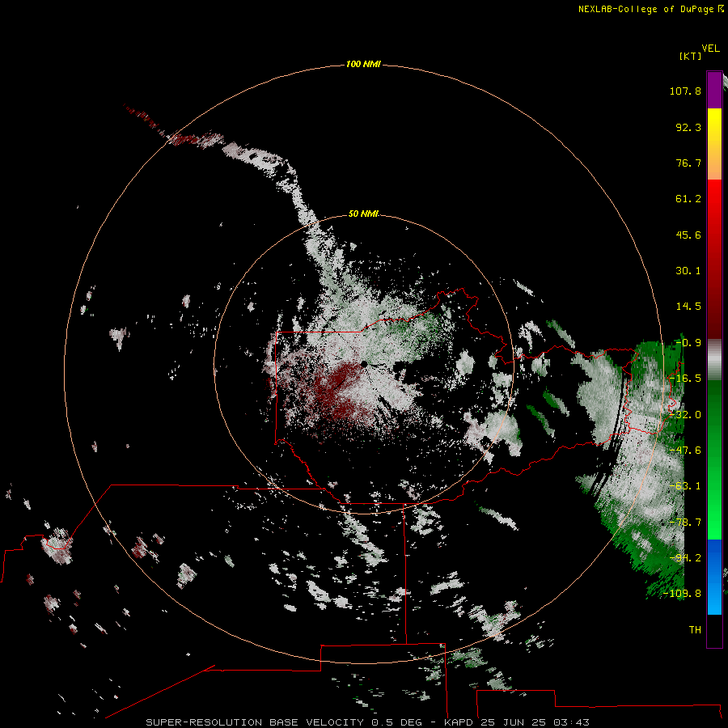Viewport: 728px width, 728px height.
Task: Click the gray segment of the color bar
Action: coord(714,360)
